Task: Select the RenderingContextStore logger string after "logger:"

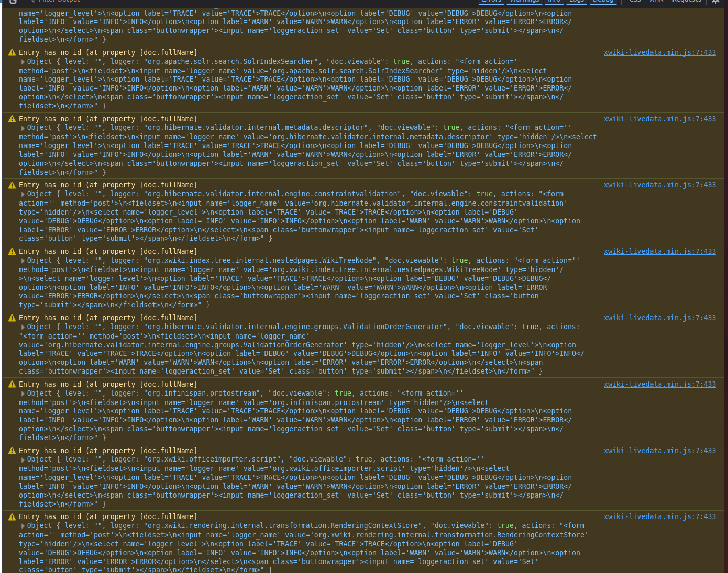Action: tap(283, 525)
